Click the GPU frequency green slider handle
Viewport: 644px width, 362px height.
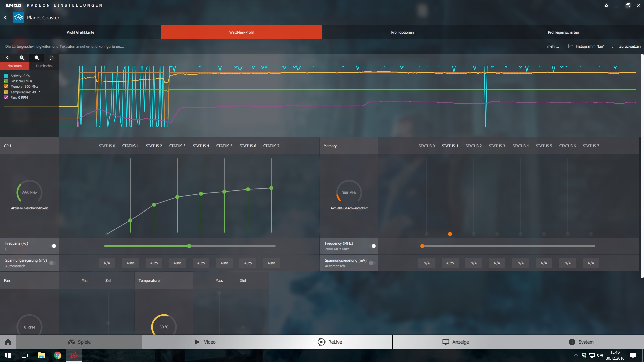click(x=189, y=246)
